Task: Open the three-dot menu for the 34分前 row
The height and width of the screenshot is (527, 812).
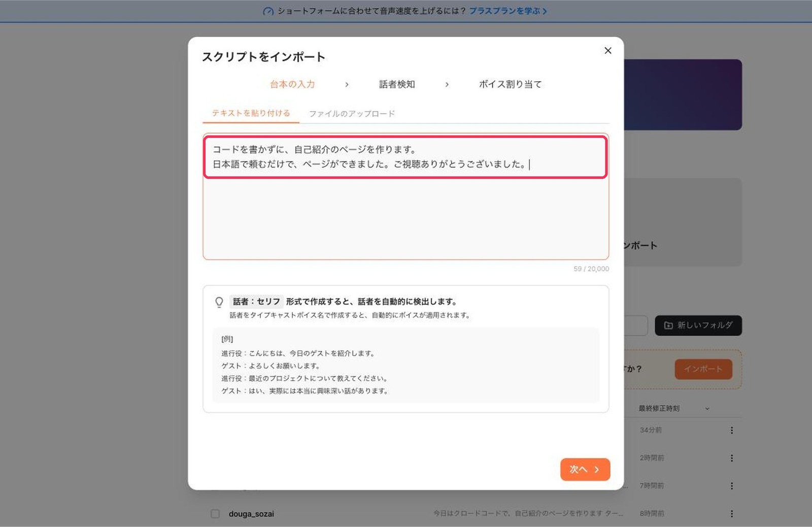Action: [731, 431]
